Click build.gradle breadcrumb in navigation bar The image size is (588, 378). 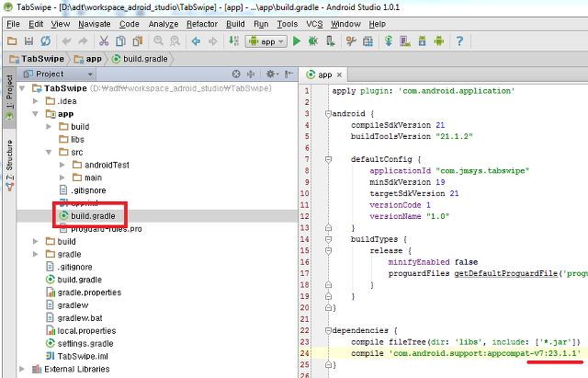coord(140,59)
